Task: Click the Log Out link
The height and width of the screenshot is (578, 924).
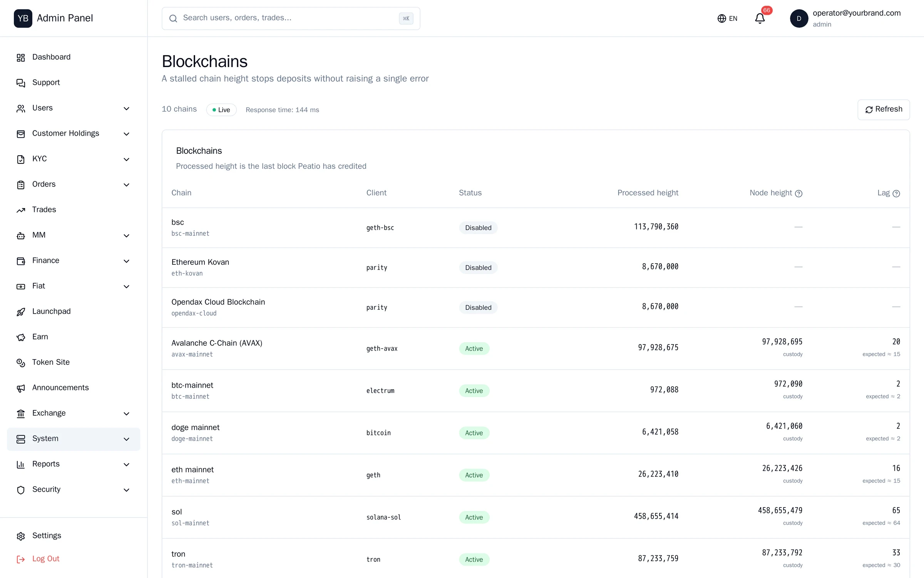Action: coord(46,559)
